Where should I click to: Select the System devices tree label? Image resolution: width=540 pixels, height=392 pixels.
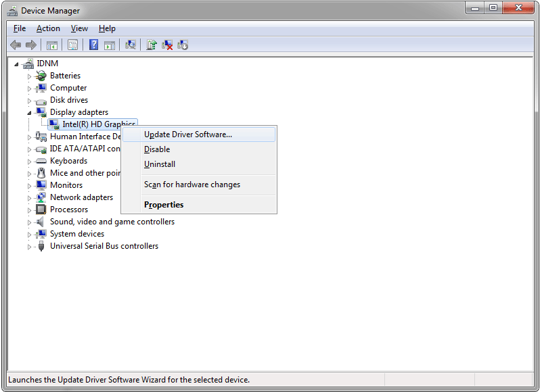77,234
